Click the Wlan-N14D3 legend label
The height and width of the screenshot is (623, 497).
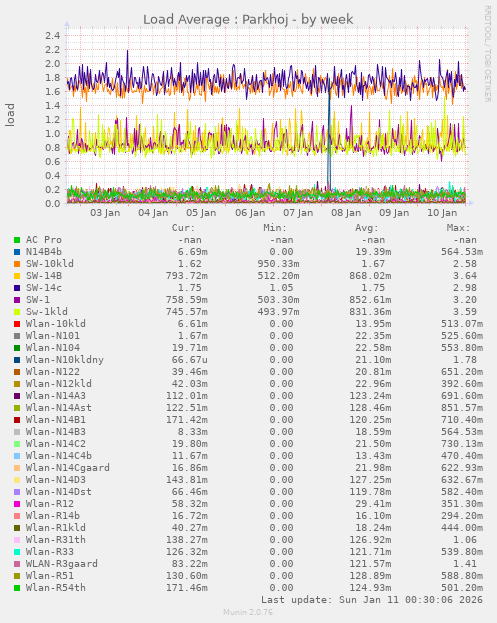[56, 480]
